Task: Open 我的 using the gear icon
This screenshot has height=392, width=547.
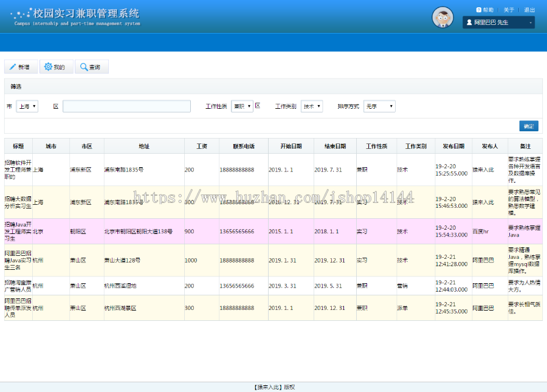Action: tap(56, 66)
